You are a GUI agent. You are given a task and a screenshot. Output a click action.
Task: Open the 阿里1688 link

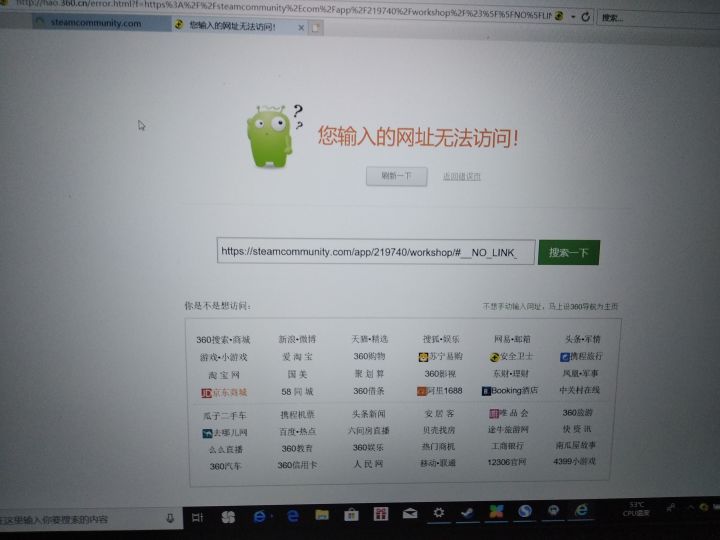point(439,391)
